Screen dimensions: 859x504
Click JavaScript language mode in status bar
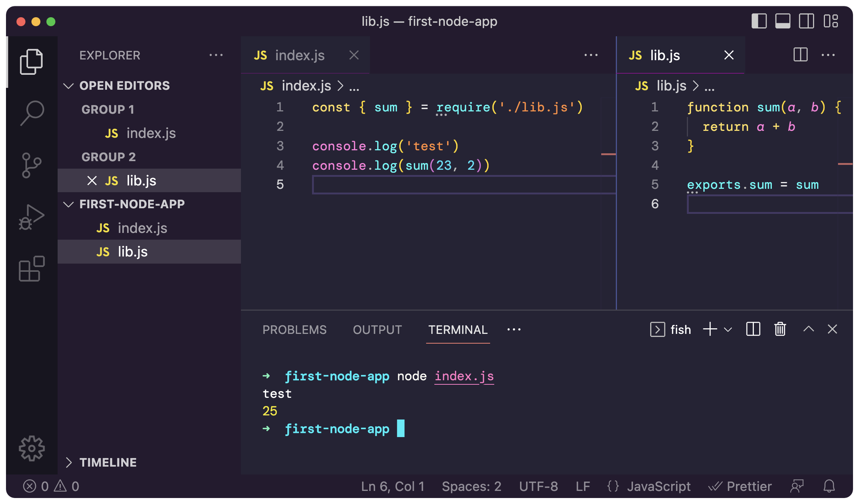pyautogui.click(x=658, y=486)
